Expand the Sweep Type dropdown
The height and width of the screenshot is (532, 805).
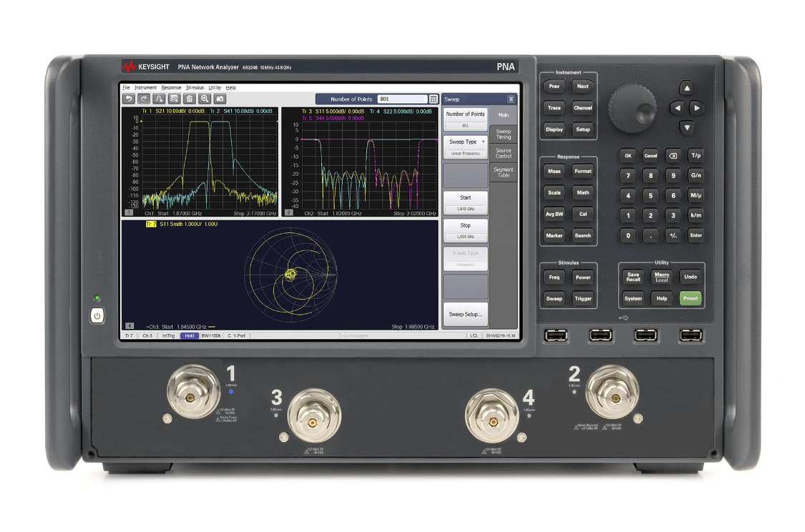click(x=465, y=146)
